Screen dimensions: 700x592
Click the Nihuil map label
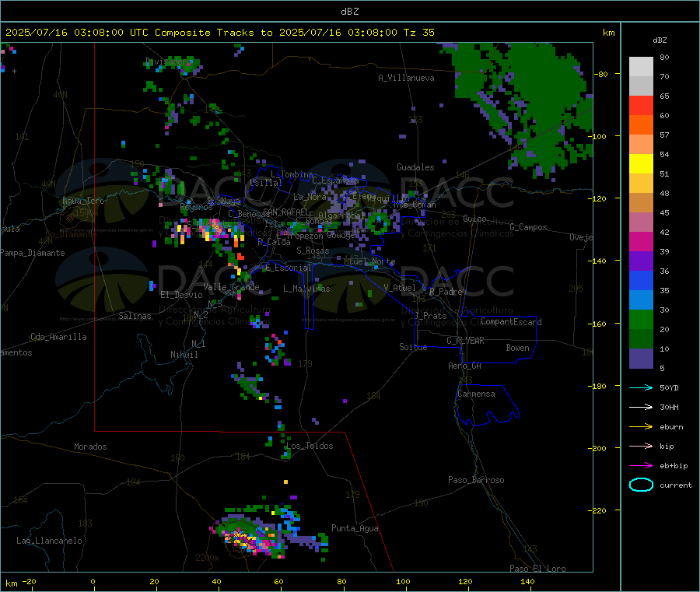[184, 355]
